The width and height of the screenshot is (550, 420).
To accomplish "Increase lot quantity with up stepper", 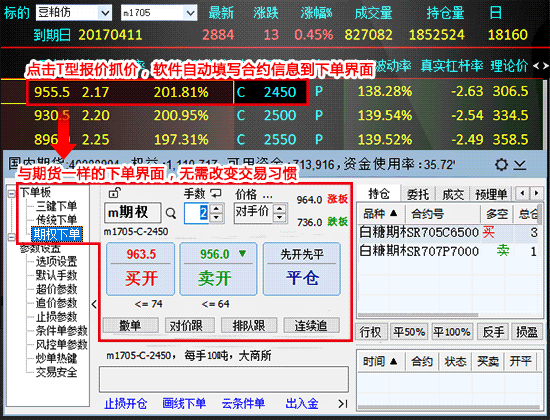I will pos(216,209).
